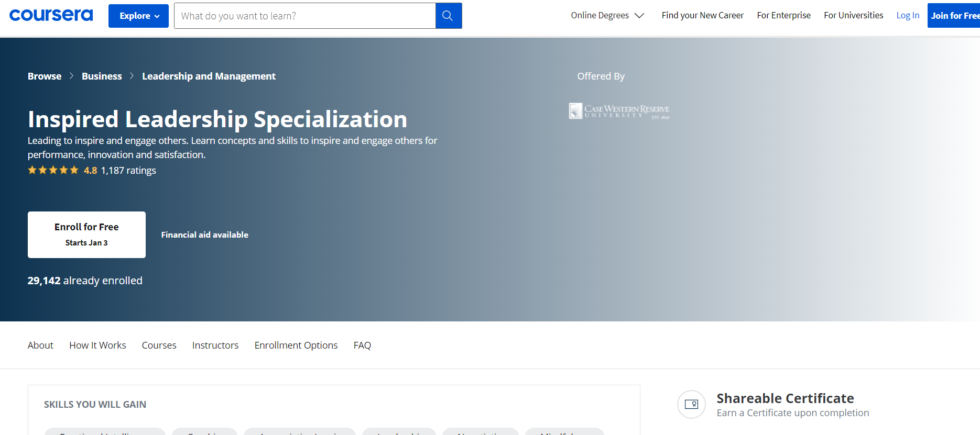Open the Business breadcrumb link
This screenshot has height=435, width=980.
pos(102,76)
